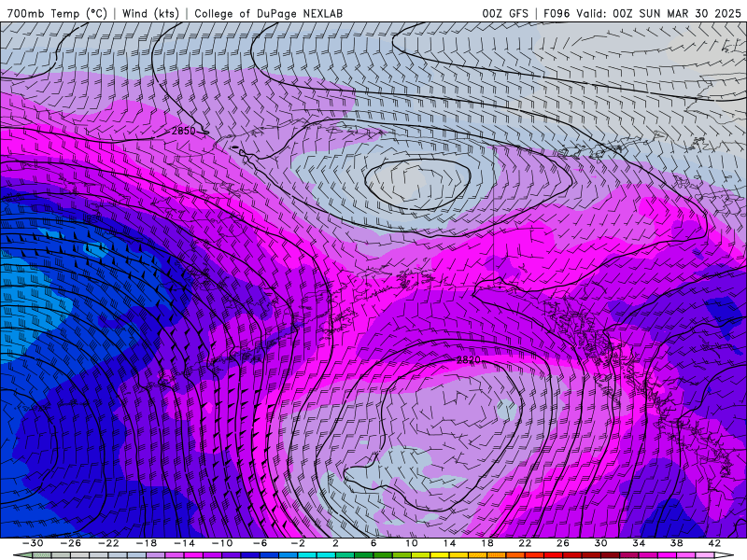The image size is (747, 560).
Task: Click the "-6" colorbar label
Action: [x=261, y=543]
